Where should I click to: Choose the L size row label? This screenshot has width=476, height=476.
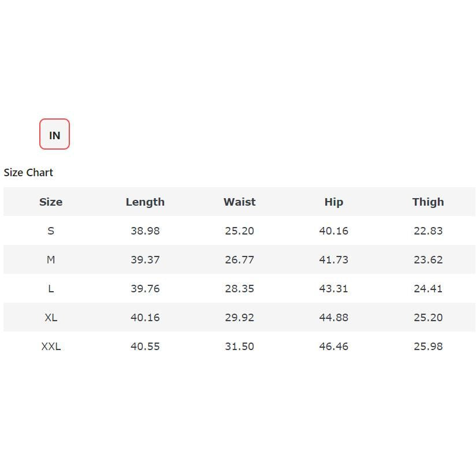pyautogui.click(x=51, y=289)
